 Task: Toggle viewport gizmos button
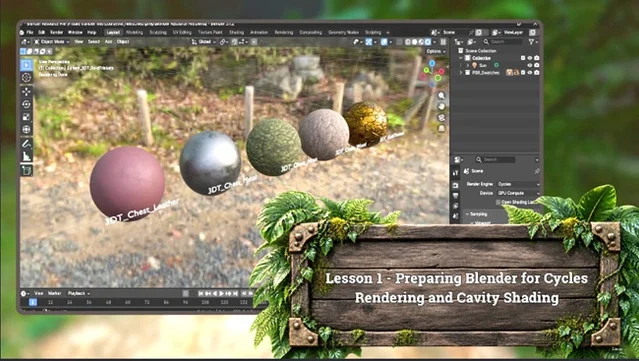[x=369, y=42]
